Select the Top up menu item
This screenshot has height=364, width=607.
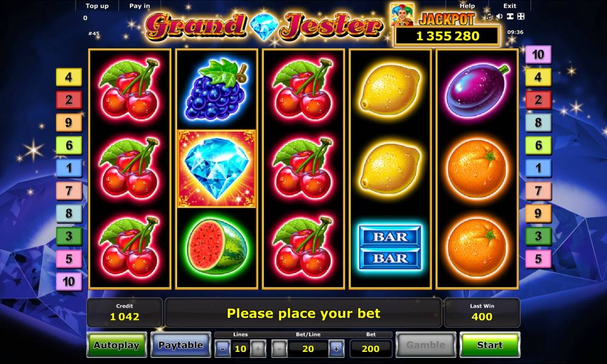click(x=97, y=6)
